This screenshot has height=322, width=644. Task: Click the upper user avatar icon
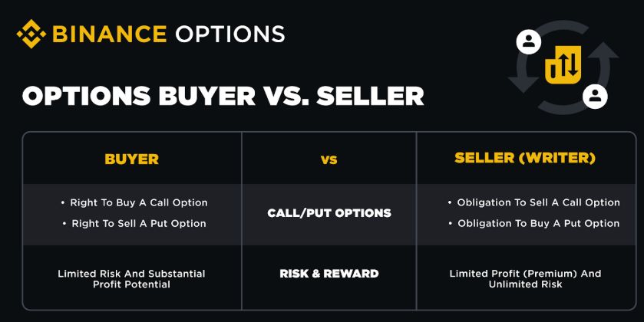click(528, 41)
